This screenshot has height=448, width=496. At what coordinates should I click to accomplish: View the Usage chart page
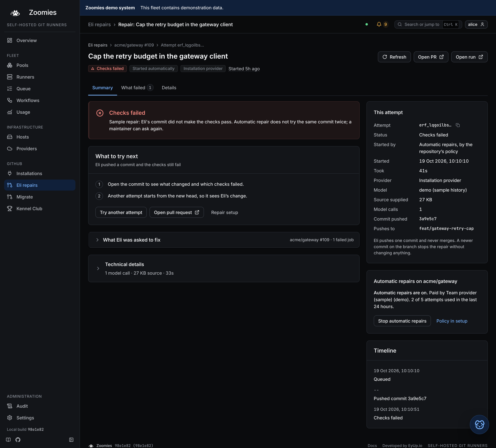click(x=40, y=112)
